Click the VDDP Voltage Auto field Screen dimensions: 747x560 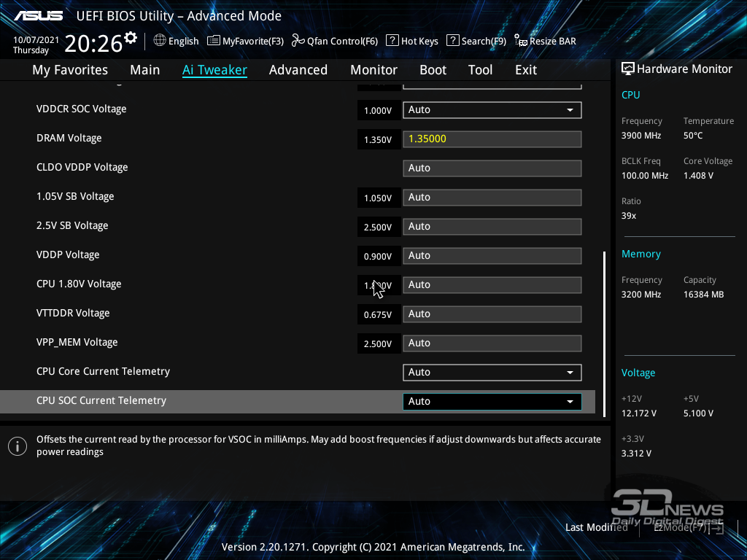[492, 256]
